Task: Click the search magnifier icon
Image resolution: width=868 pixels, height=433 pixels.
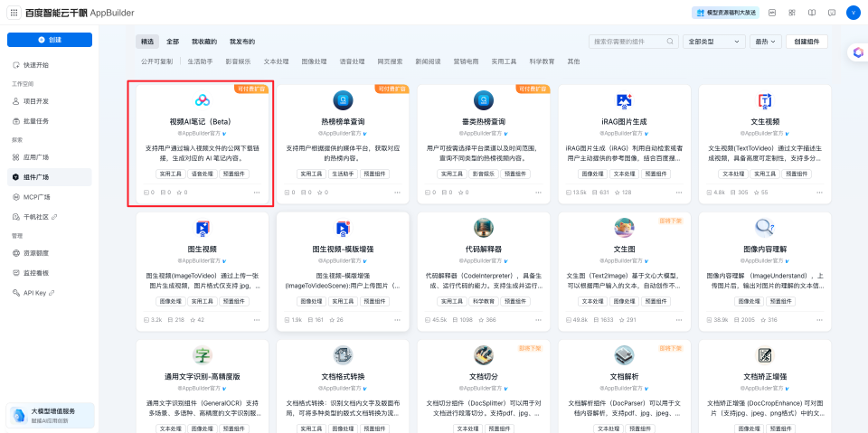Action: coord(670,42)
